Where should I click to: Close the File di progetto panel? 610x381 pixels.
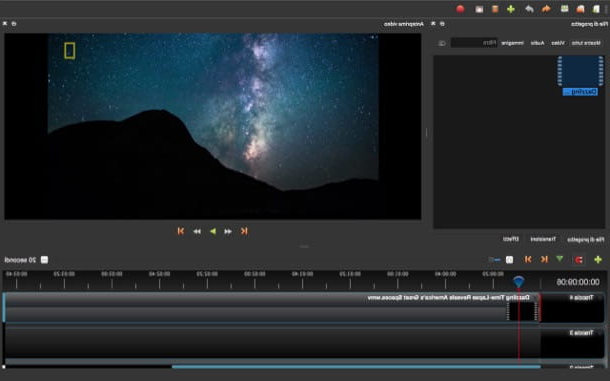pos(433,24)
